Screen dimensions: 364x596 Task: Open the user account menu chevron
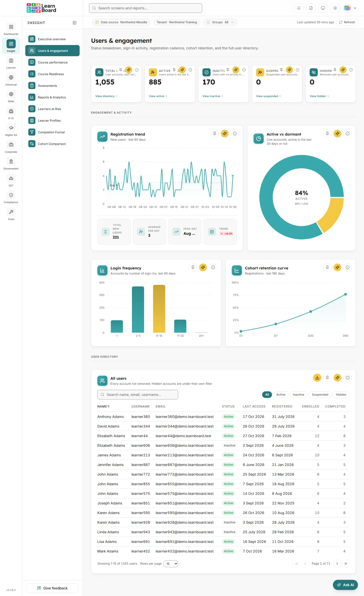click(355, 8)
